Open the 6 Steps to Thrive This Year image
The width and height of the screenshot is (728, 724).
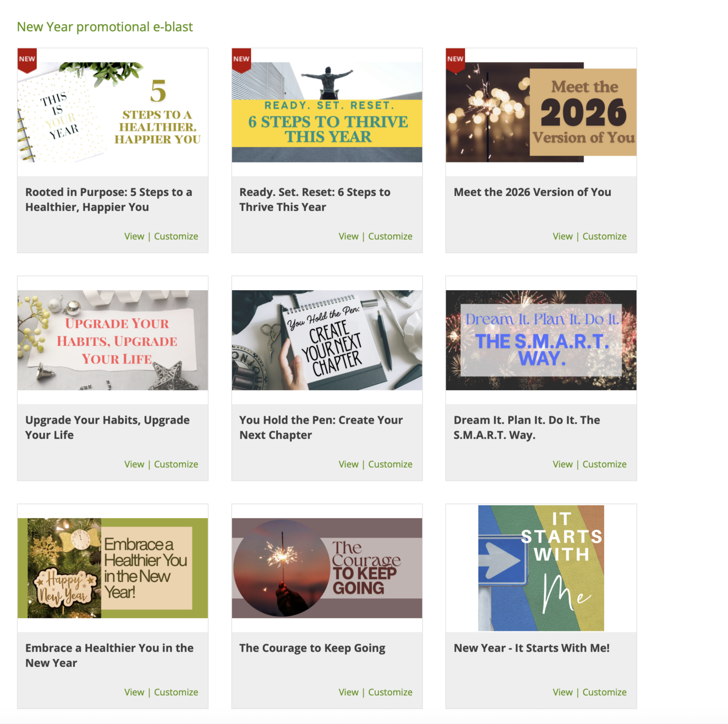point(327,112)
